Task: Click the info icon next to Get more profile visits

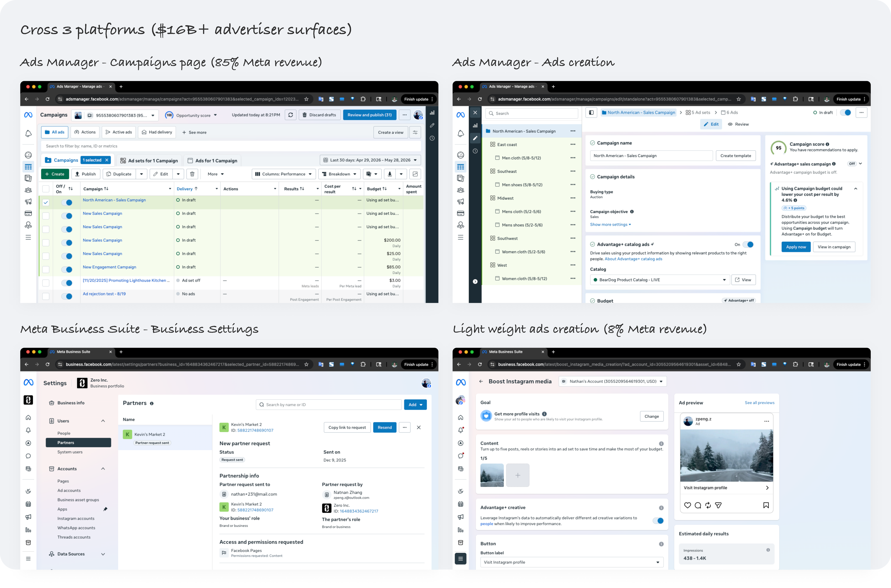Action: click(x=544, y=414)
